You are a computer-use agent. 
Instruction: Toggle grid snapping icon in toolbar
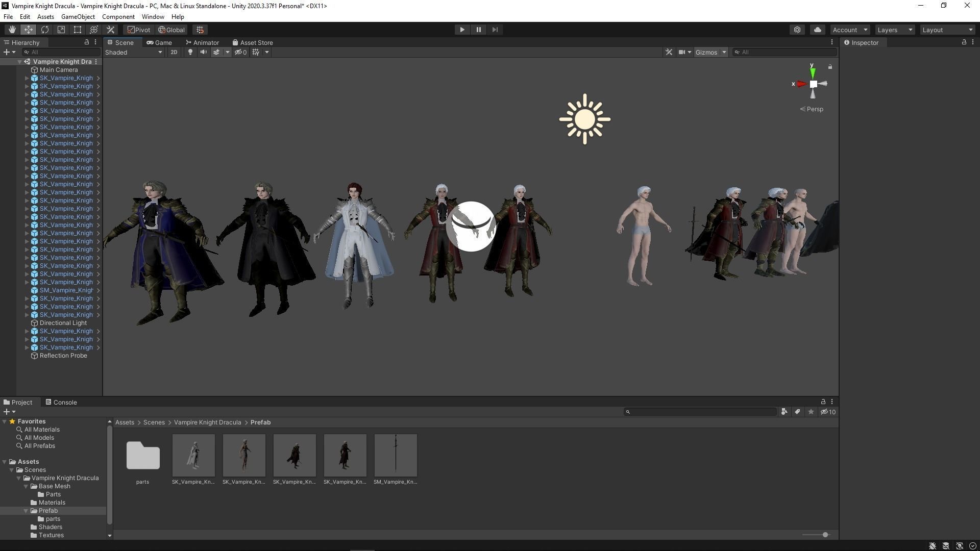coord(200,30)
